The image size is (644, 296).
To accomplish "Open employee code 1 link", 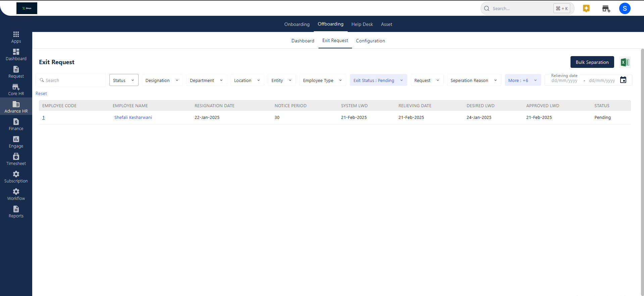I will click(44, 117).
